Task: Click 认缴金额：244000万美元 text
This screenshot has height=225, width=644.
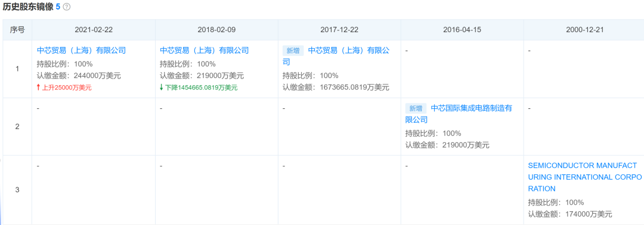Action: click(79, 76)
